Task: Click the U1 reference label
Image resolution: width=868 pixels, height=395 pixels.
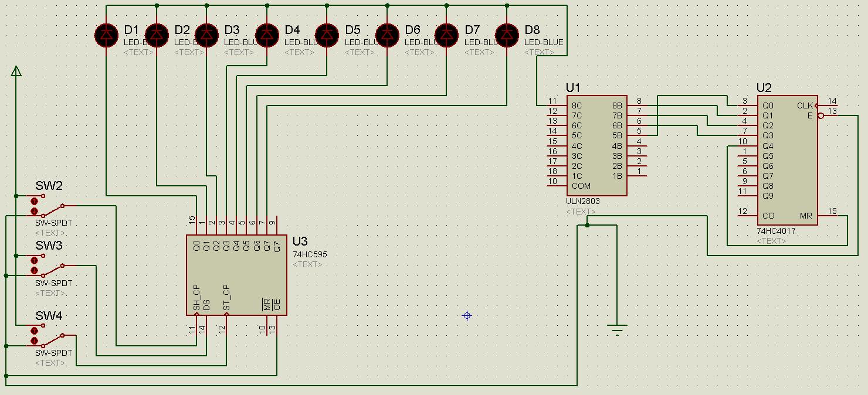Action: click(x=573, y=88)
